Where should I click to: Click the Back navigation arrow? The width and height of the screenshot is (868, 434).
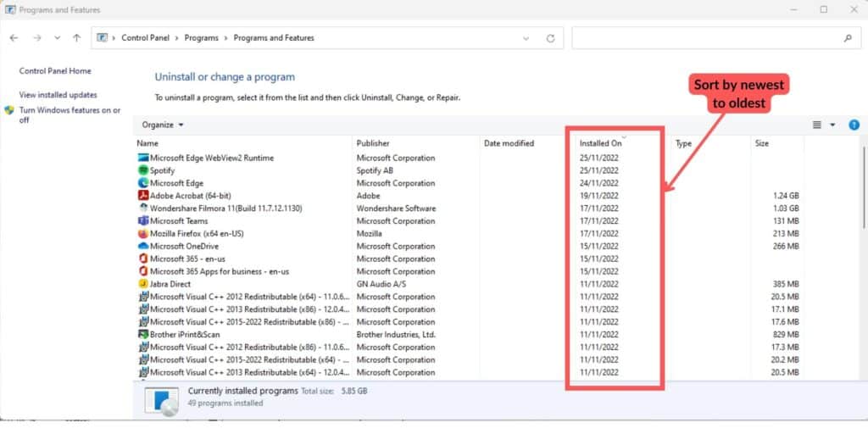tap(14, 38)
